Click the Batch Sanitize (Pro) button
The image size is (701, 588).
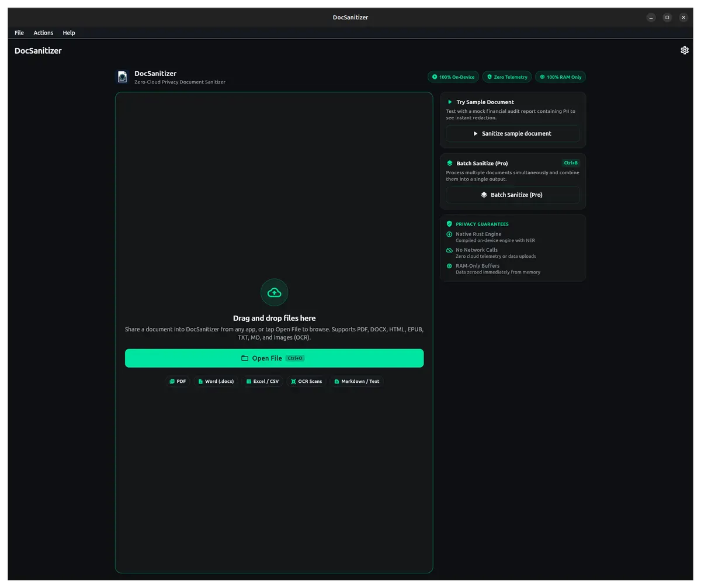coord(513,195)
